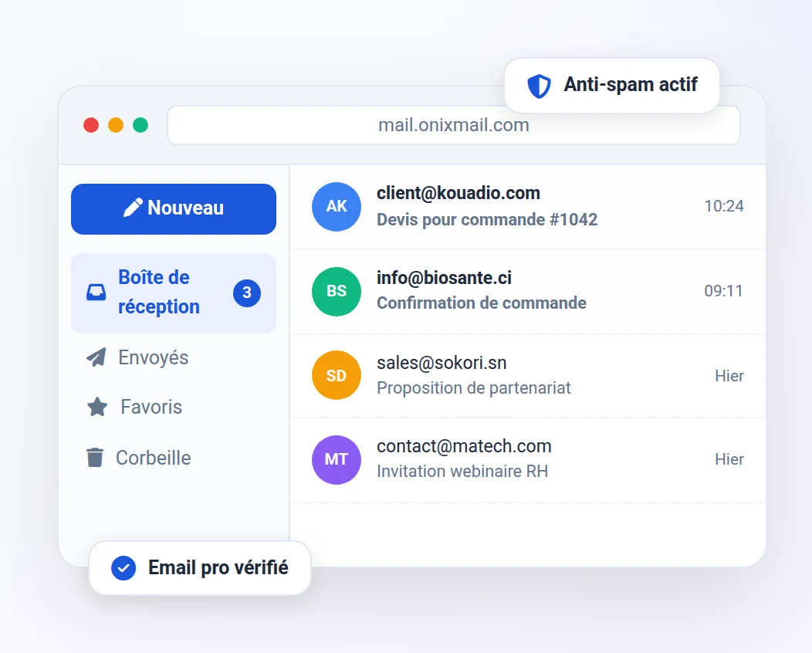Open the Boîte de réception folder
812x653 pixels.
(x=174, y=293)
